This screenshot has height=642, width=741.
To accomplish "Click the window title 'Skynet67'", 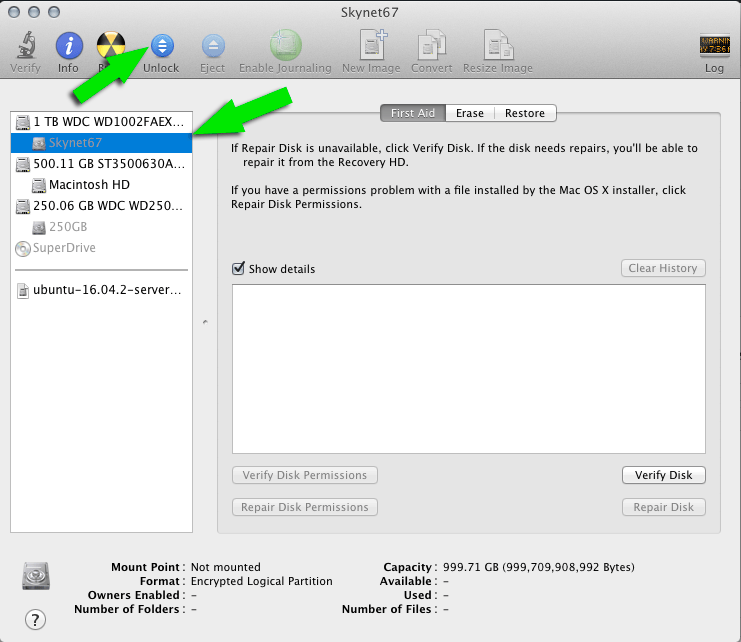I will (x=370, y=12).
